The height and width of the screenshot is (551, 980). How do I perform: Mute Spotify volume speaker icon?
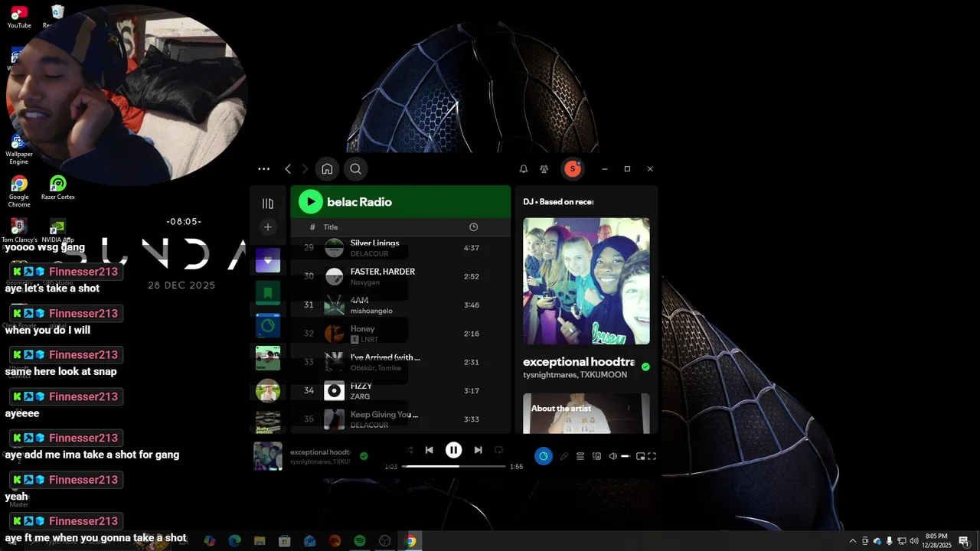(x=612, y=456)
